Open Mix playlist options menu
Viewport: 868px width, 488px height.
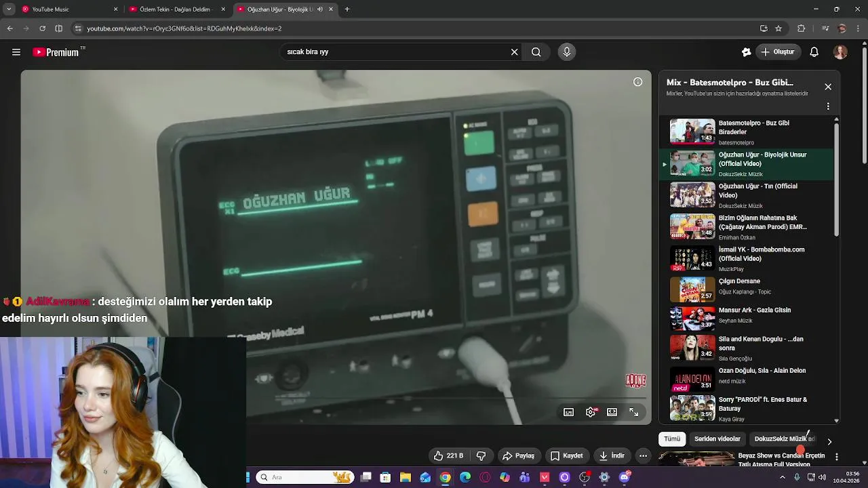coord(828,106)
